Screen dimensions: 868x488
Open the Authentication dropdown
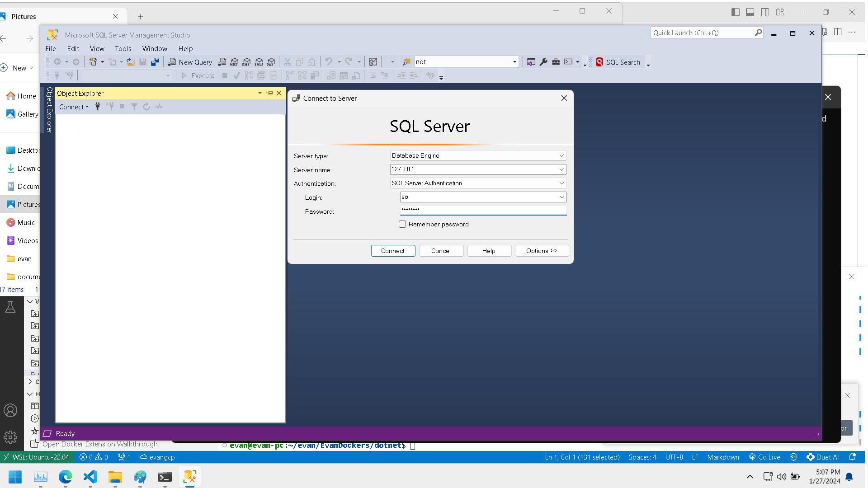point(561,183)
